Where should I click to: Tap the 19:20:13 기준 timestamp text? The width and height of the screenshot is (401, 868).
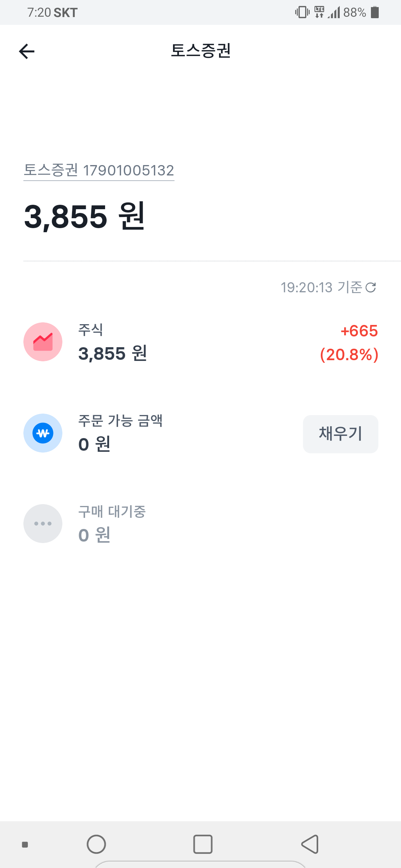[x=321, y=287]
